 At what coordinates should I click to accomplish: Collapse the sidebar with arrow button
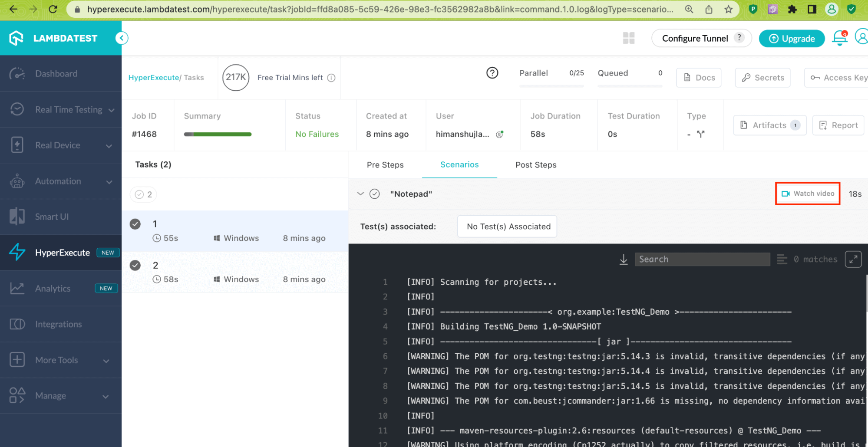tap(122, 38)
